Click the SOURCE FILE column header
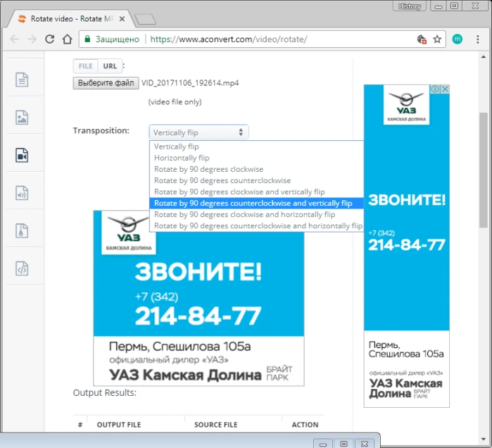Viewport: 492px width, 448px height. click(216, 425)
